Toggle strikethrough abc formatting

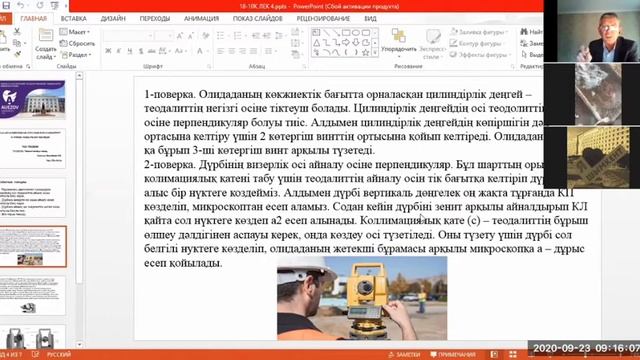click(x=151, y=51)
